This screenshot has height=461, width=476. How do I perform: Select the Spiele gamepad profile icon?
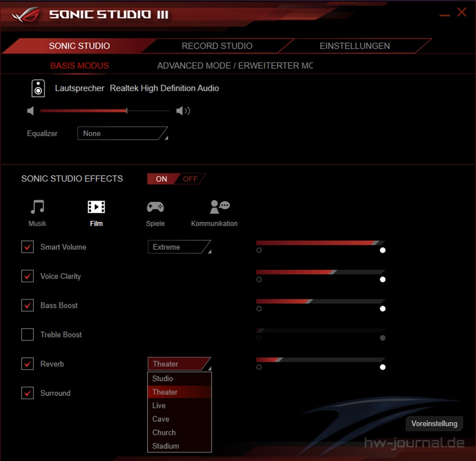155,207
